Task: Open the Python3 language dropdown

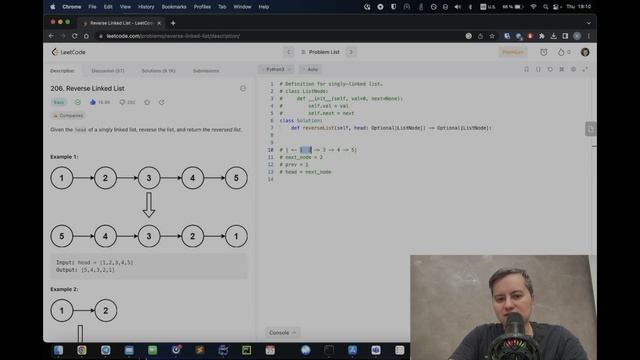Action: click(x=277, y=69)
